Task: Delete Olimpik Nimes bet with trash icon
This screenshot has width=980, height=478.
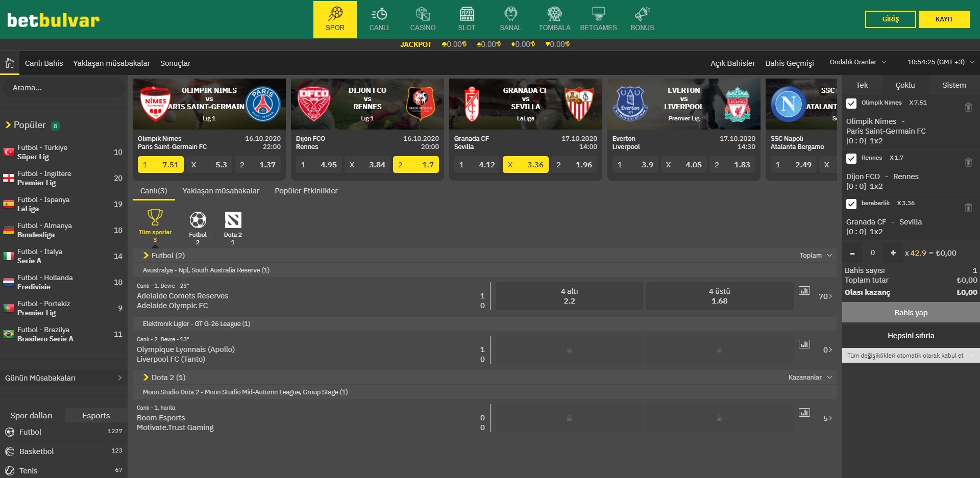Action: 968,108
